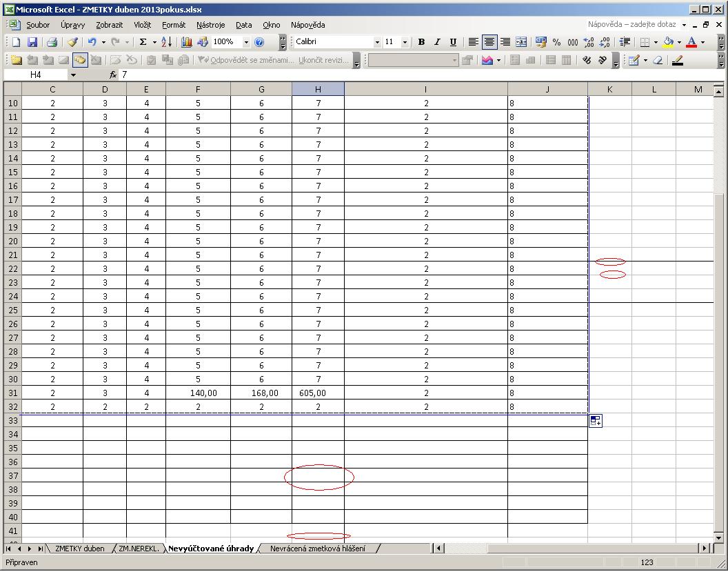Expand the fill color palette arrow
The image size is (728, 572).
pos(679,42)
